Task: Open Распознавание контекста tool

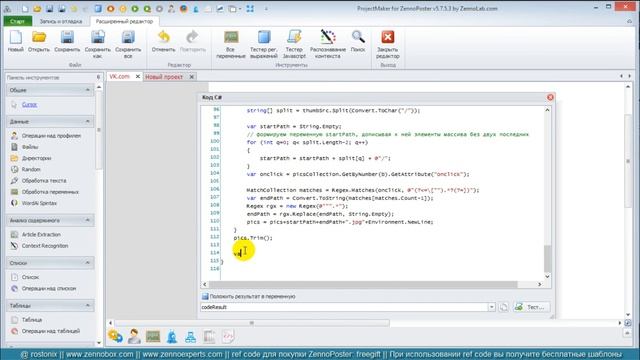Action: 328,44
